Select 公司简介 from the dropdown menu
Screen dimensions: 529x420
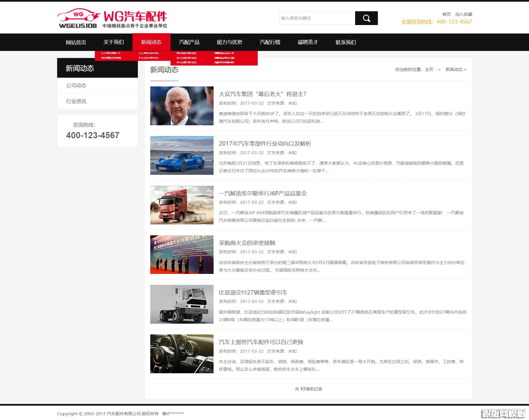click(x=111, y=53)
